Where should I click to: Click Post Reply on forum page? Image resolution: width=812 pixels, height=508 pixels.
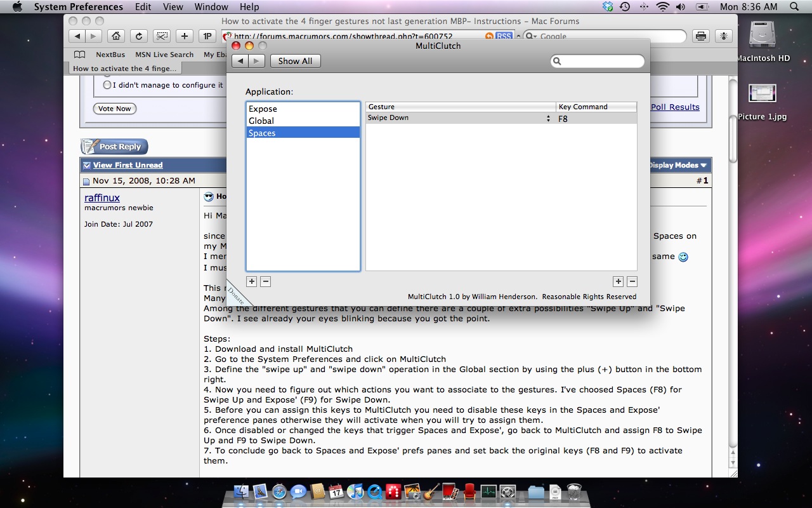point(114,147)
